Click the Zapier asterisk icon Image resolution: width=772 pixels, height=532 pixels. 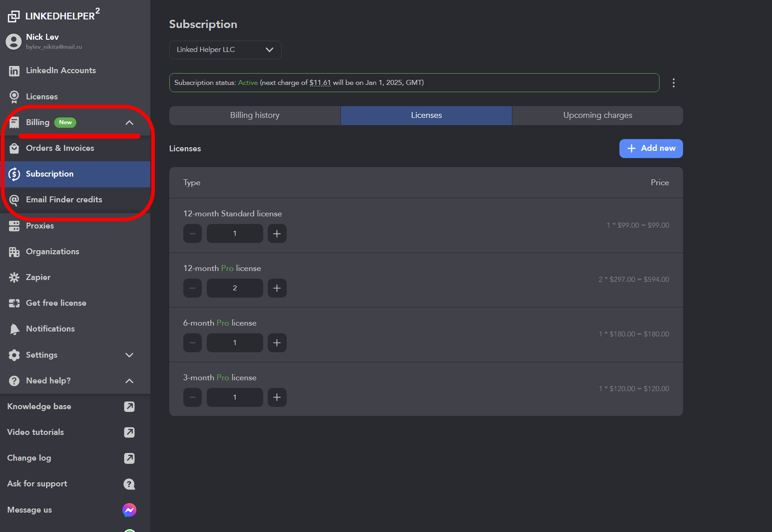point(14,277)
